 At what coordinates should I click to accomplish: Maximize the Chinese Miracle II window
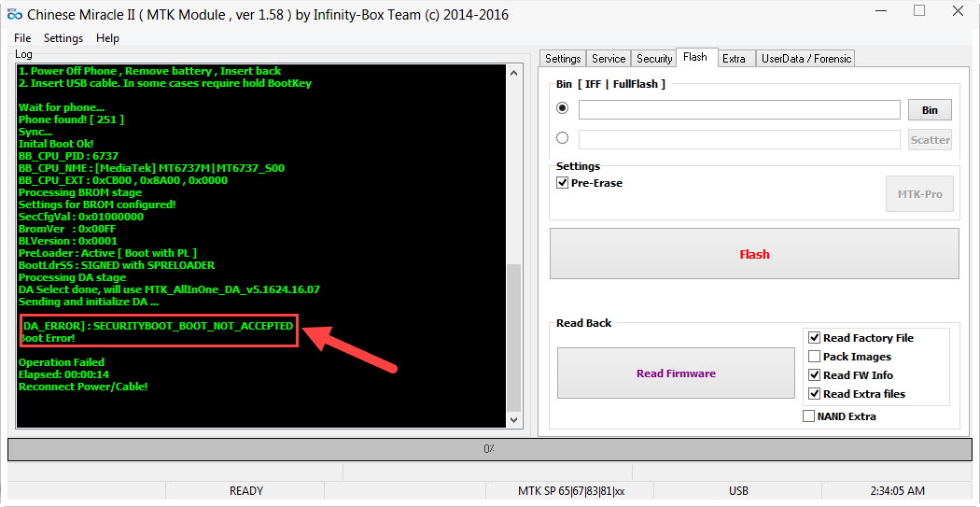point(919,10)
